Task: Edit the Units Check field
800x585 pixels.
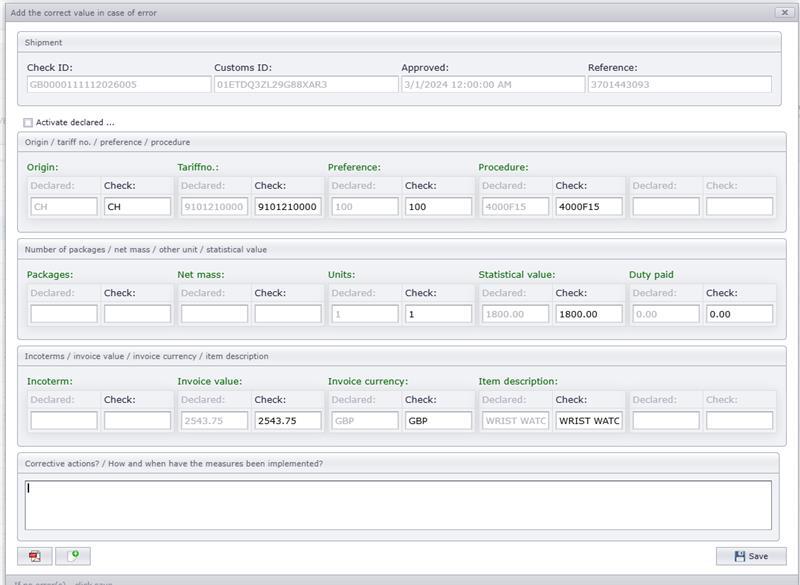Action: [438, 314]
